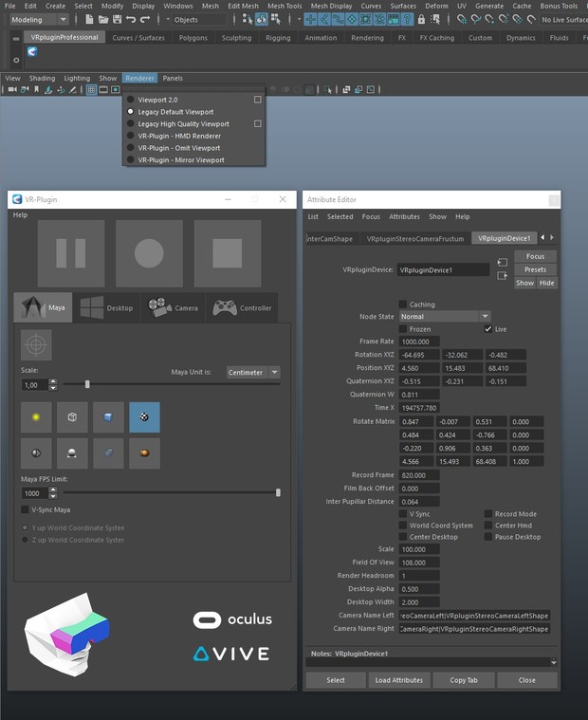Click the Save Scene floppy disk icon
This screenshot has height=720, width=588.
118,19
